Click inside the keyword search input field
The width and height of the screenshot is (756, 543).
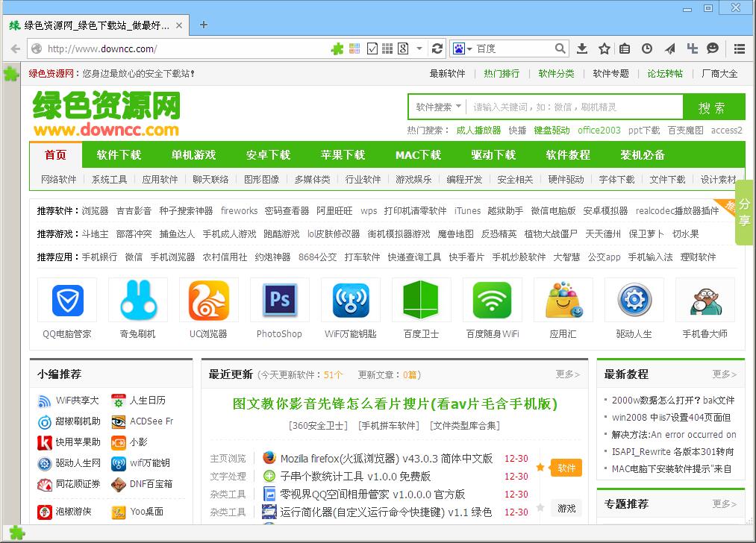coord(556,106)
